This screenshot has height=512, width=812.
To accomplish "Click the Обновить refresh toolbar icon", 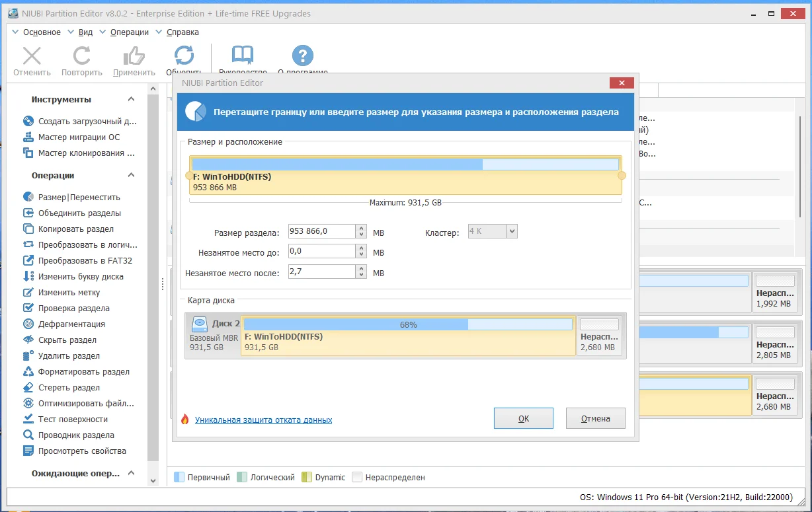I will 184,55.
